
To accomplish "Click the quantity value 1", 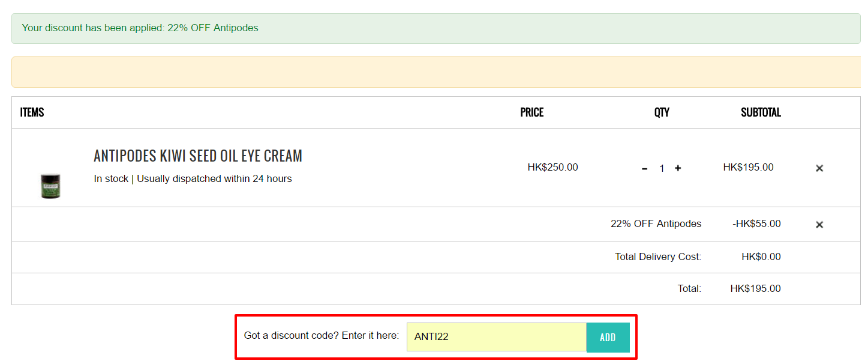I will tap(662, 169).
